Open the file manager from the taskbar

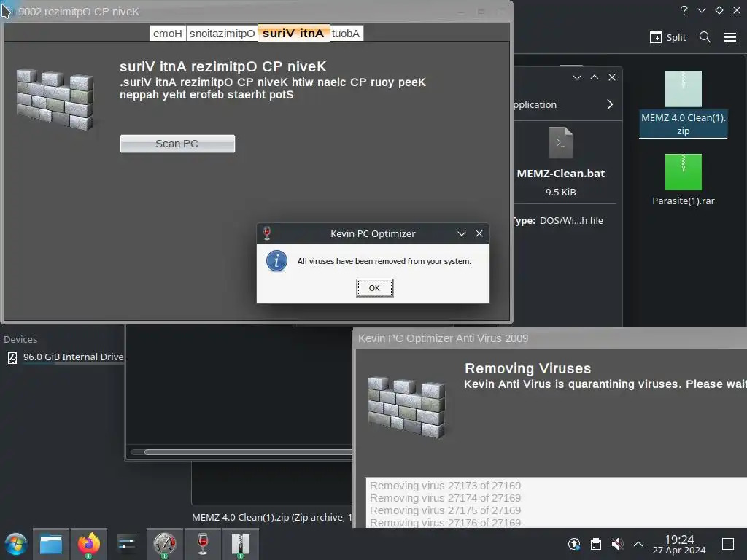(51, 544)
